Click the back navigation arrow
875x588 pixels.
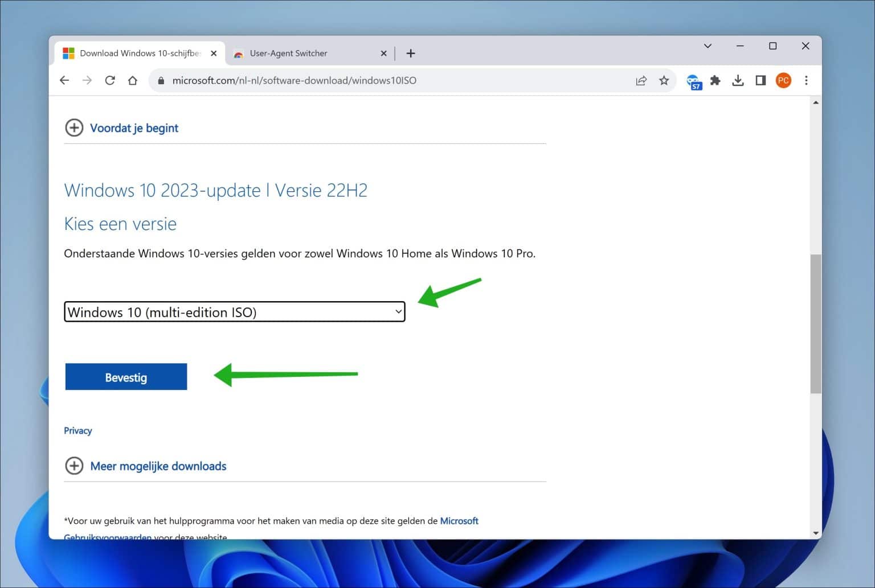coord(64,80)
